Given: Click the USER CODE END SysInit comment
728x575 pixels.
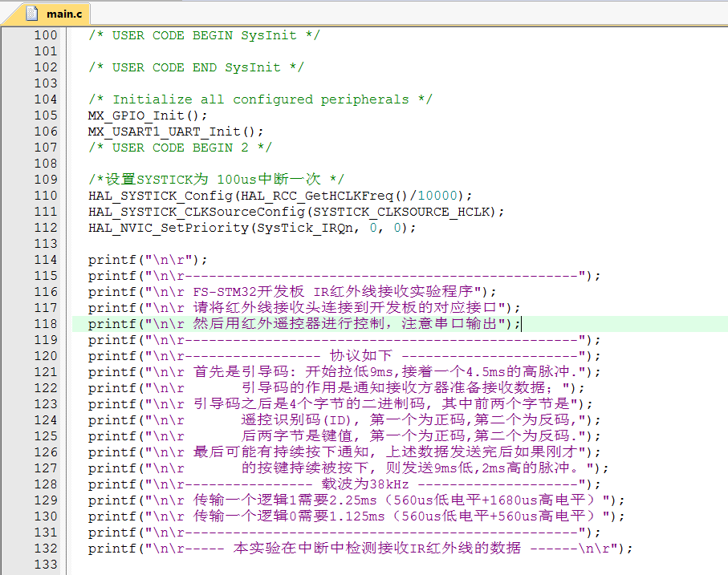Looking at the screenshot, I should coord(196,67).
